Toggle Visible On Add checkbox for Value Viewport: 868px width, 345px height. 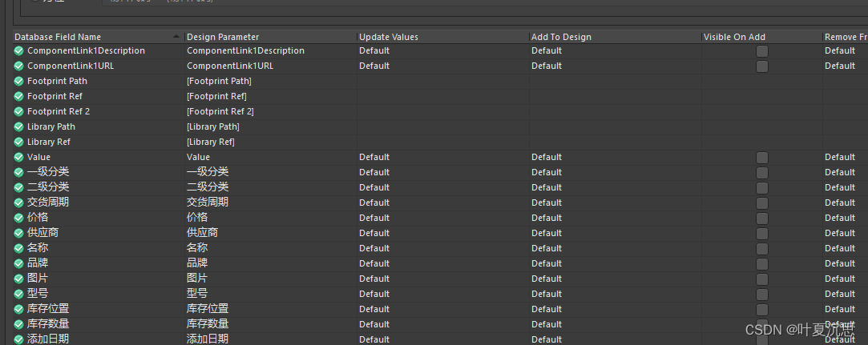(x=761, y=157)
